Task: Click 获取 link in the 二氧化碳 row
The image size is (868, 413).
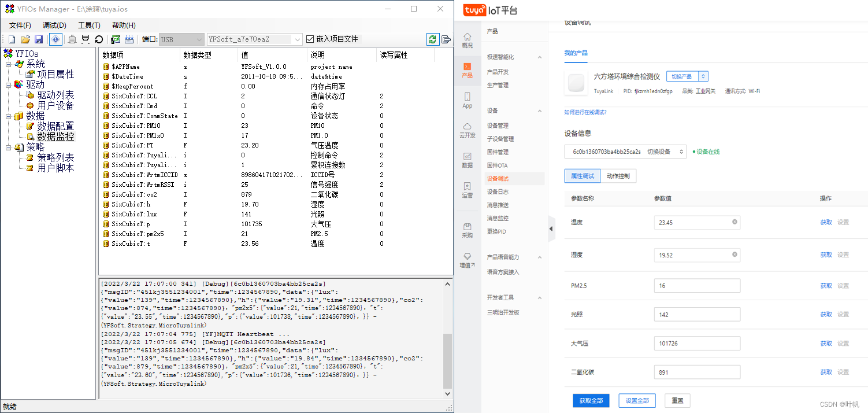Action: (826, 373)
